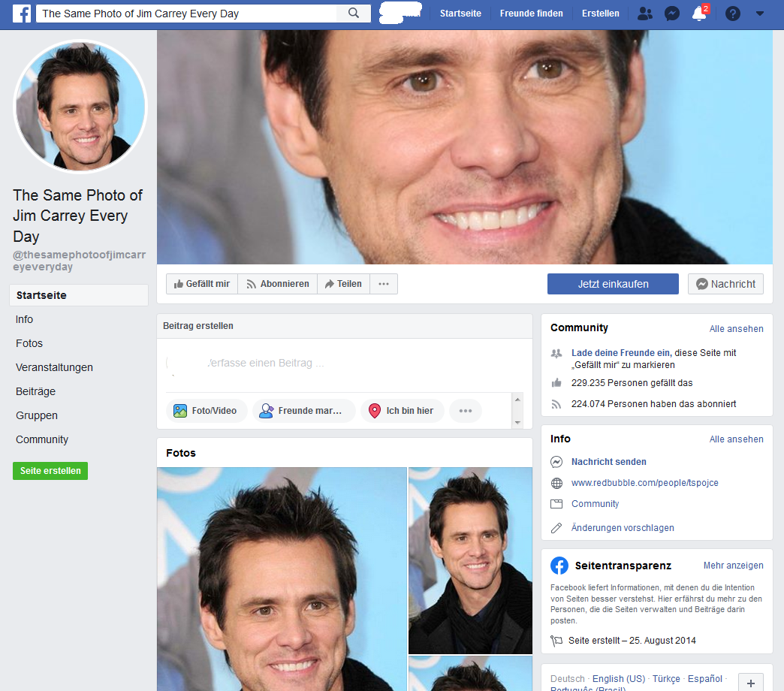Screen dimensions: 784x691
Task: Click the @thesamephotoofjimcarreyeveryday handle
Action: click(x=79, y=261)
